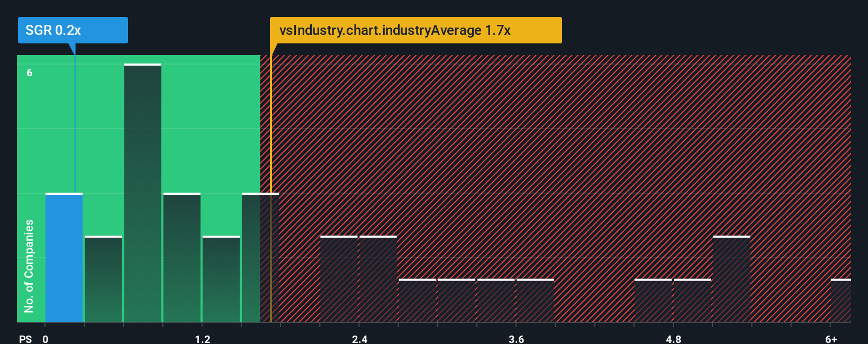Click the bar ending at the 4.8 tick
This screenshot has width=868, height=344.
tap(653, 301)
